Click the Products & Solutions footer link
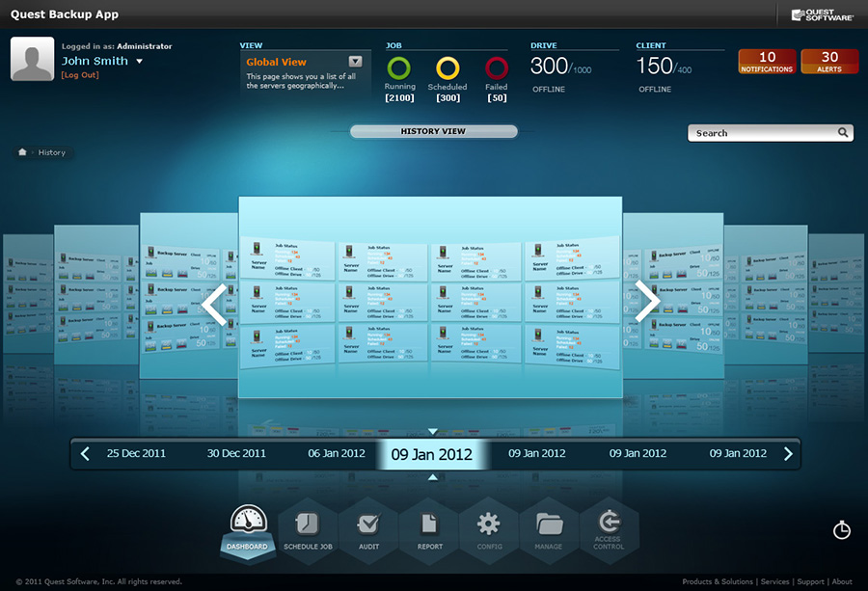The width and height of the screenshot is (868, 591). click(x=718, y=581)
